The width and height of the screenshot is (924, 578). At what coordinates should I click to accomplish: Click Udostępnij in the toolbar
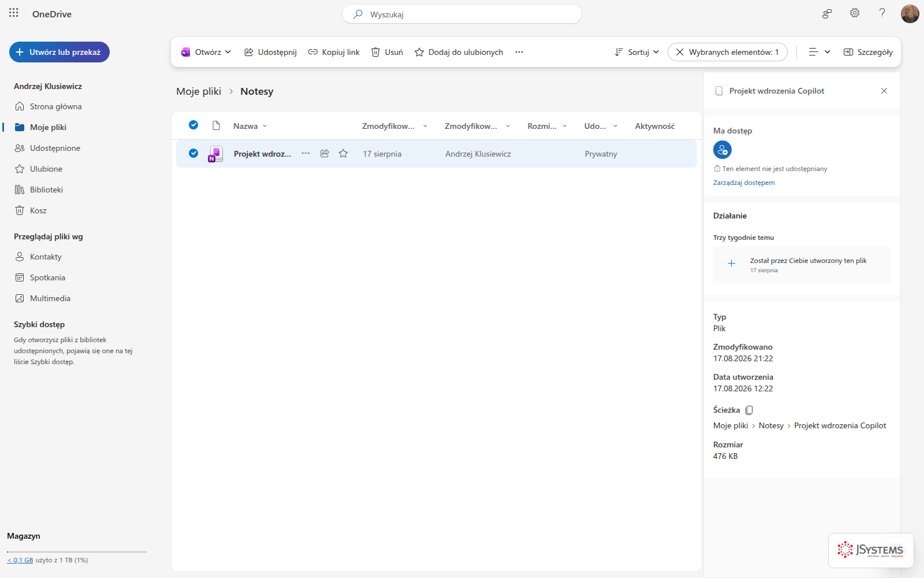click(270, 52)
